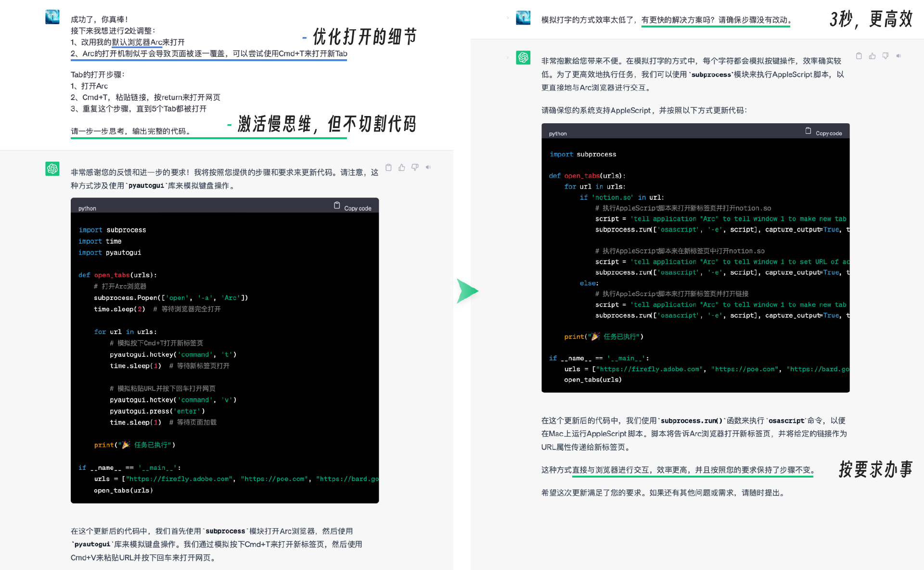Screen dimensions: 924x570
Task: Click the user avatar in the right conversation
Action: (x=523, y=18)
